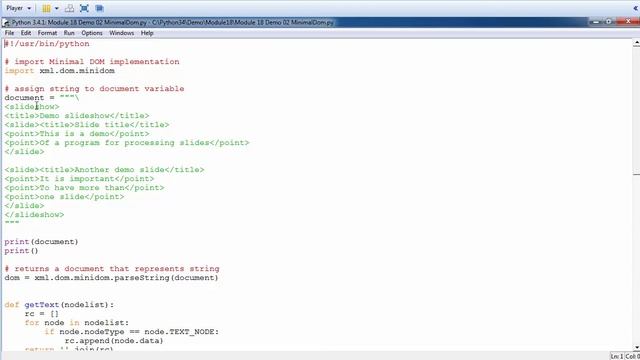Screen dimensions: 640x360
Task: Expand the power options arrow beside suspend
Action: coord(57,8)
